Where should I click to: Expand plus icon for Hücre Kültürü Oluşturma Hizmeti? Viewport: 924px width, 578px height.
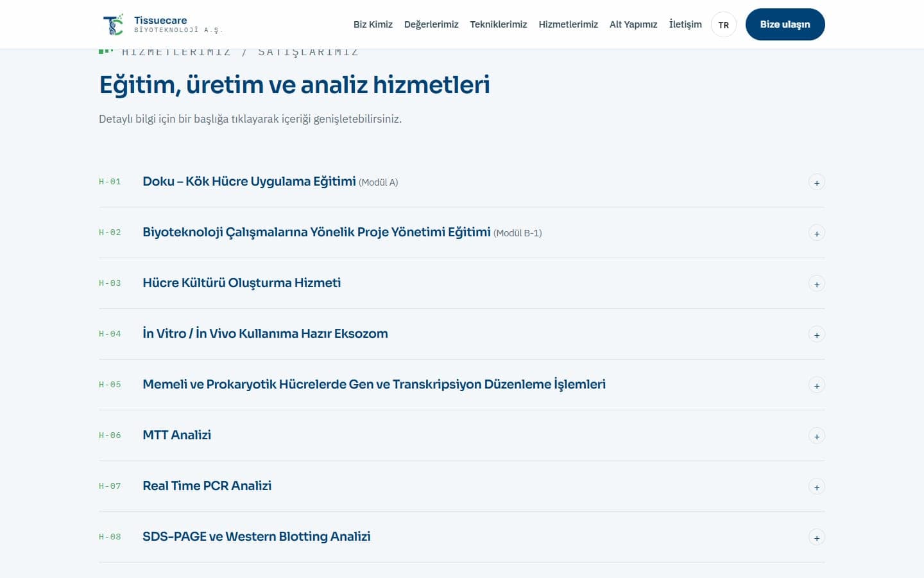click(816, 284)
